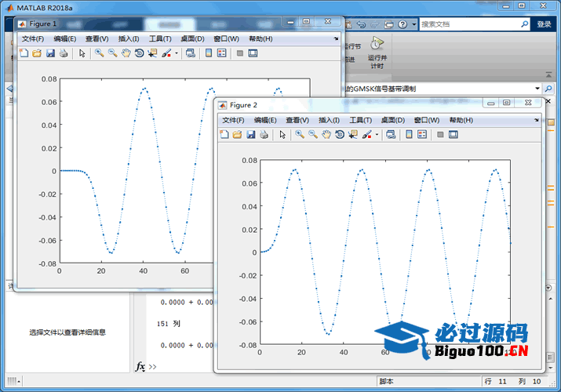Select the Rotate 3D tool in Figure 2
Screen dimensions: 561x392
pos(339,135)
